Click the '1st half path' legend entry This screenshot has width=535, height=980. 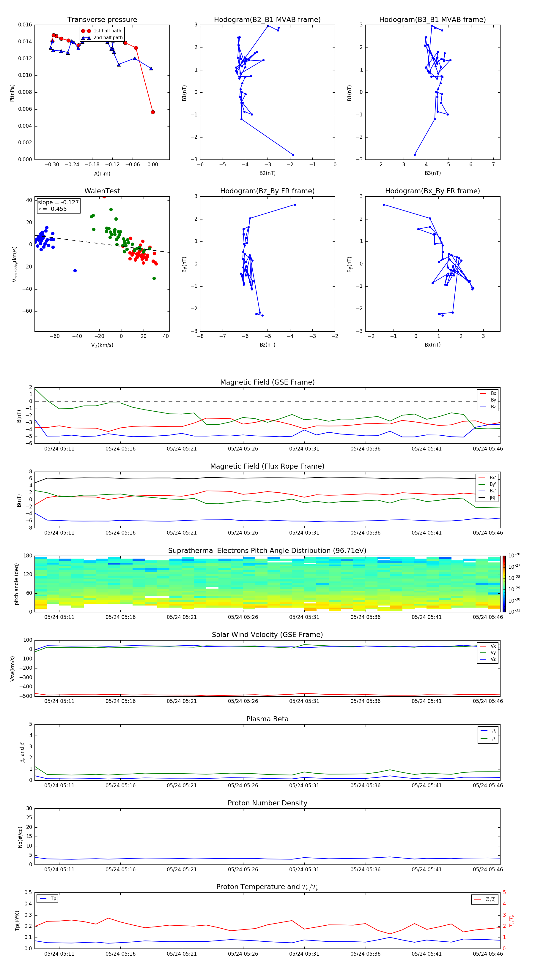tap(101, 31)
